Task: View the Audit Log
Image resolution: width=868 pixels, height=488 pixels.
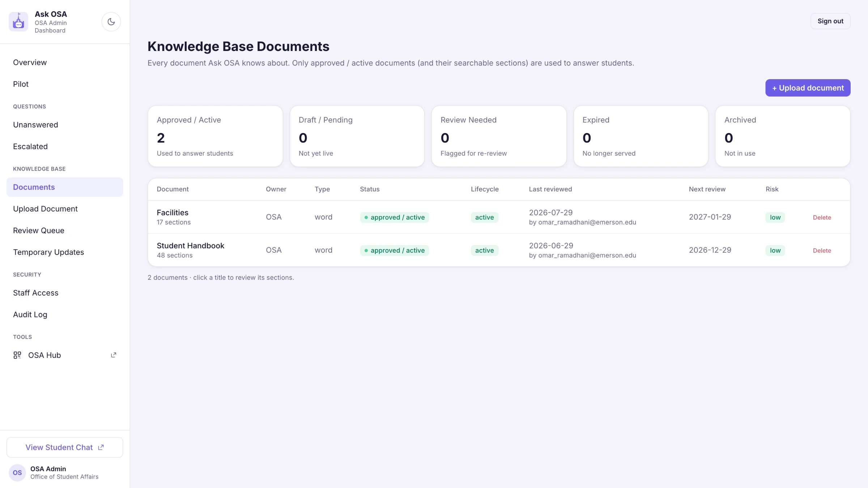Action: point(65,314)
